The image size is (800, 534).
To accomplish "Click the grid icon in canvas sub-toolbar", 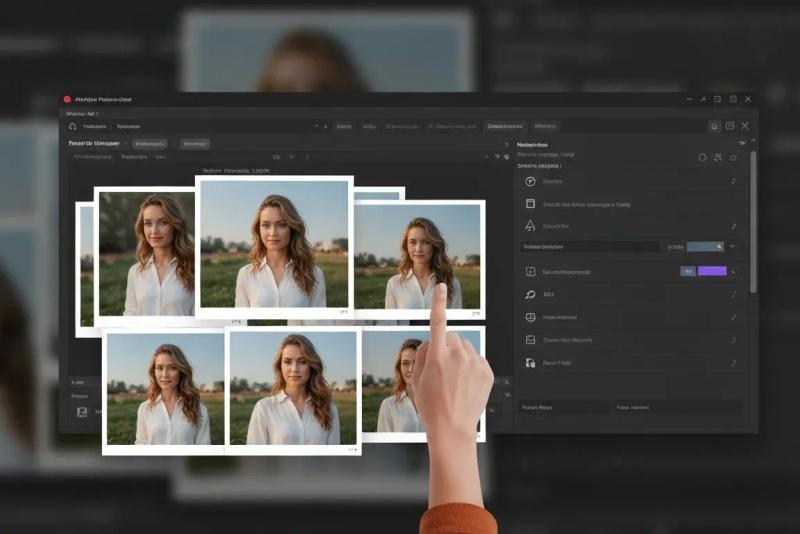I will (x=276, y=157).
